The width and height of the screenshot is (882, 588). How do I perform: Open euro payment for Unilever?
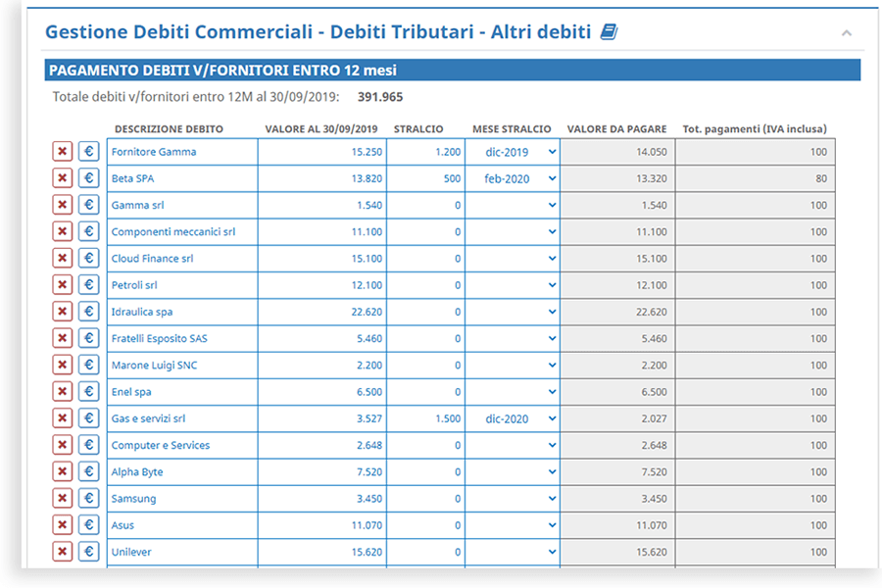click(89, 552)
